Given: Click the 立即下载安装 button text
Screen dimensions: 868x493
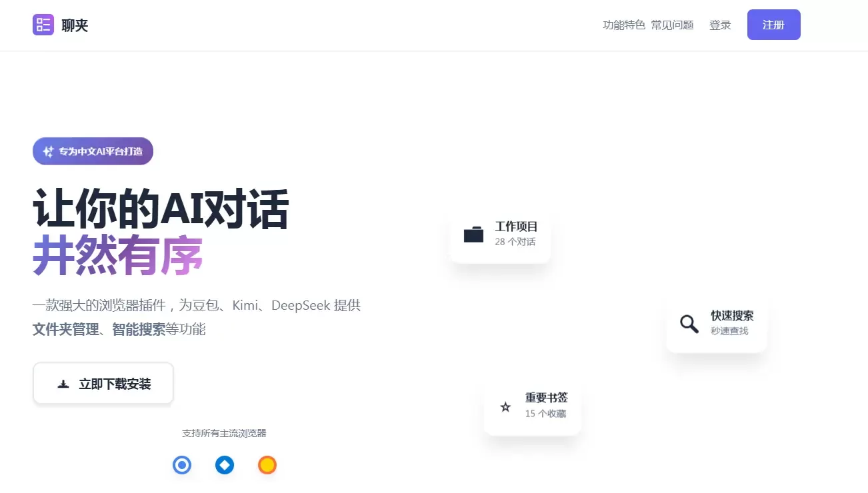Looking at the screenshot, I should 115,384.
